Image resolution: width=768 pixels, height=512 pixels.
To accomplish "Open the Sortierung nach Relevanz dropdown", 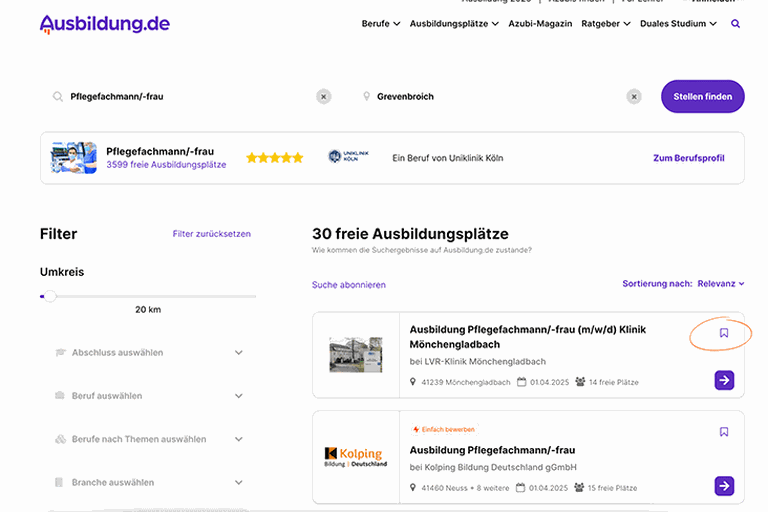I will click(720, 284).
